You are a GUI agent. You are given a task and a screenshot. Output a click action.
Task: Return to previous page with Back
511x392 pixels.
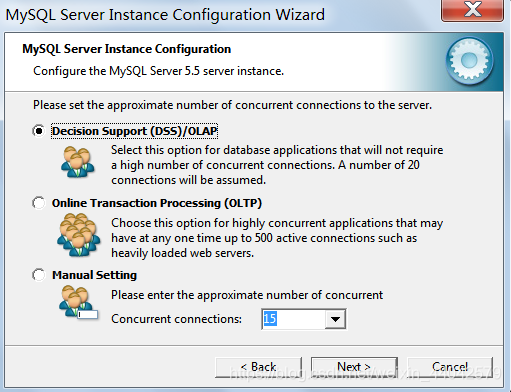pyautogui.click(x=258, y=367)
